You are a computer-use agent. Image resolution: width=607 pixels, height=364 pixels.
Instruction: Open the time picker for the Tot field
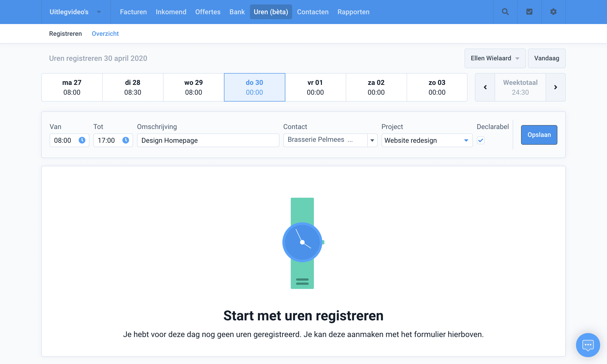(x=125, y=140)
